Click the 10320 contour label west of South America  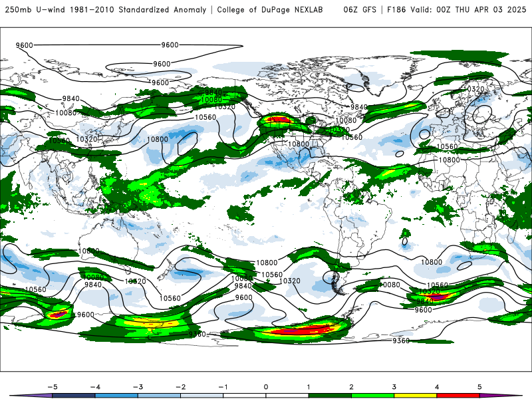(x=290, y=281)
